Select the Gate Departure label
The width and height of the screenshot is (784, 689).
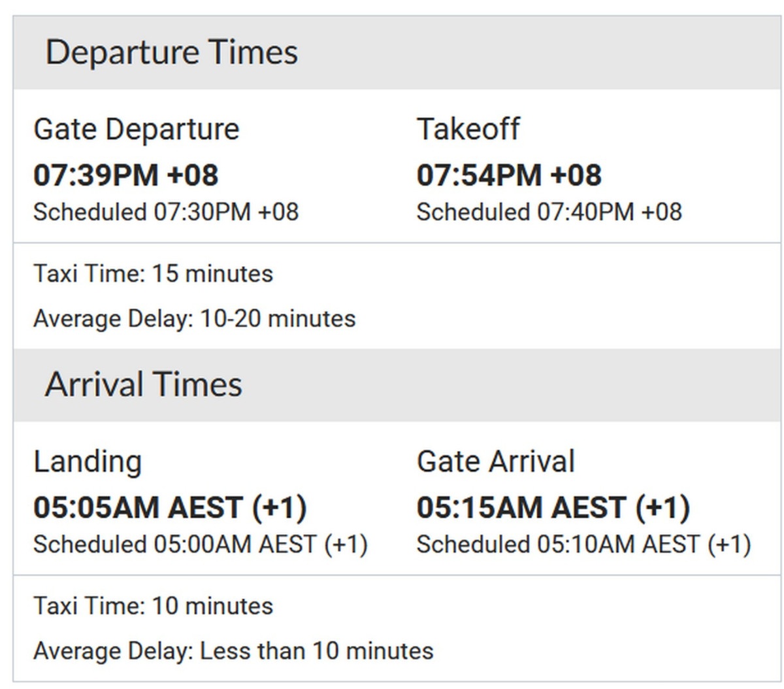[137, 129]
